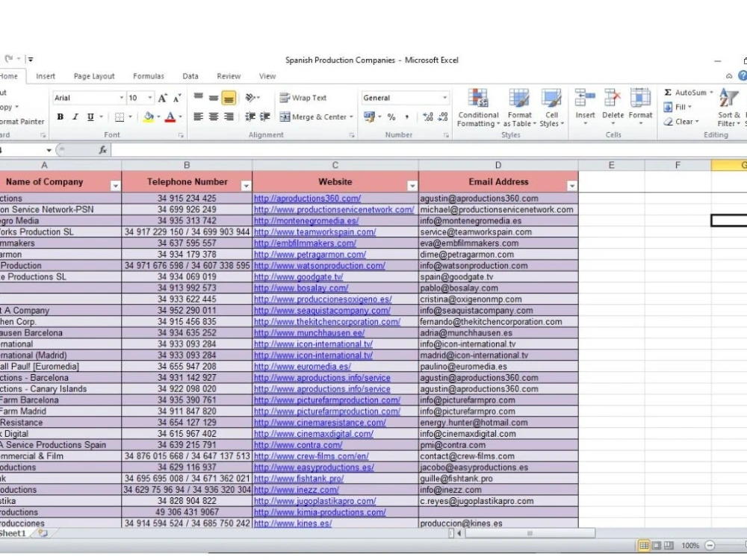747x560 pixels.
Task: Open the Formulas ribbon tab
Action: point(148,76)
